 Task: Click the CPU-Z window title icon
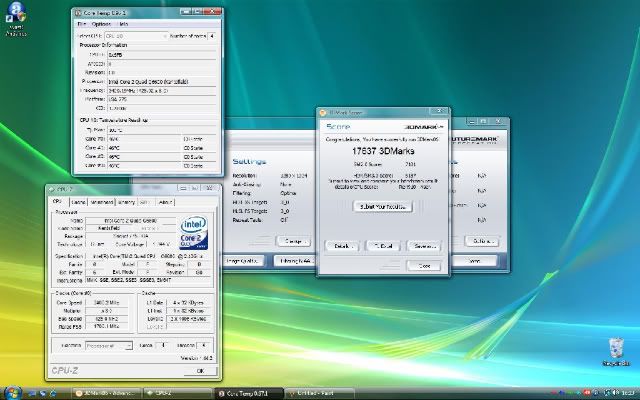point(51,189)
